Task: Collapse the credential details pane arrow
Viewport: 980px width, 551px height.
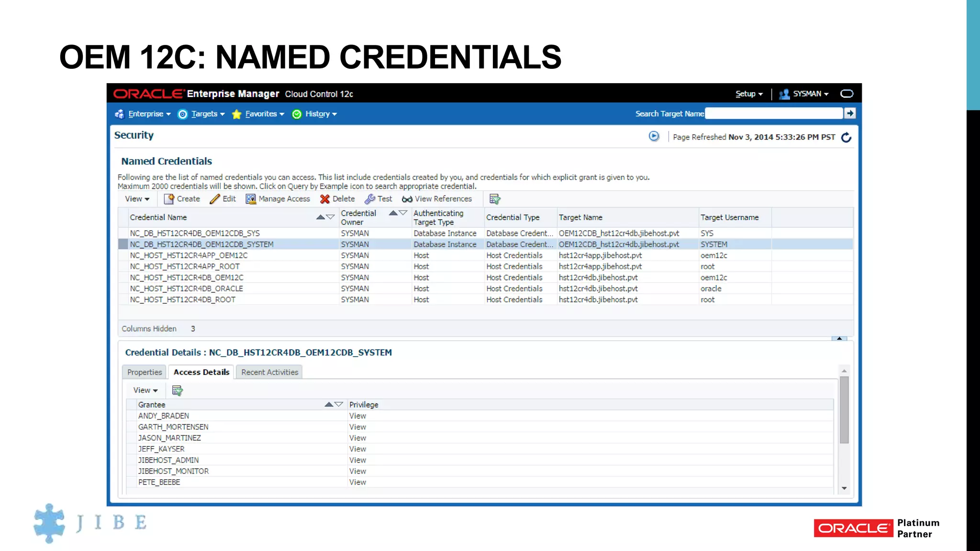Action: pyautogui.click(x=839, y=338)
